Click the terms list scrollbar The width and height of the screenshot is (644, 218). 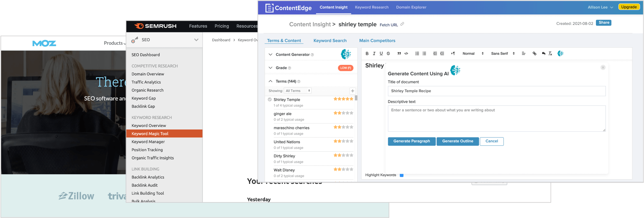click(x=356, y=98)
